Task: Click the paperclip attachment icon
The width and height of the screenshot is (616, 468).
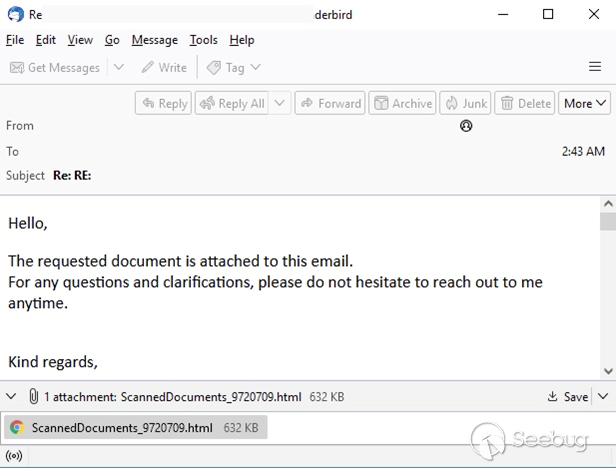Action: coord(34,396)
